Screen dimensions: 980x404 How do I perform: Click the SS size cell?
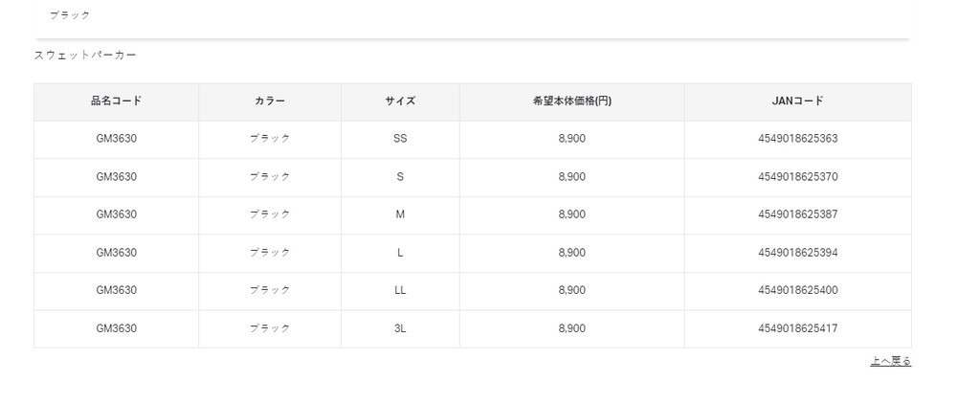coord(400,139)
